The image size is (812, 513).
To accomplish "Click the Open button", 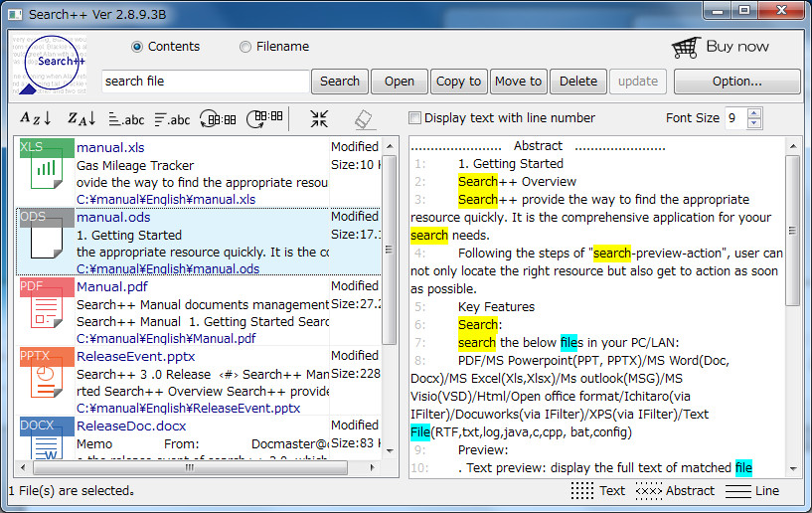I will tap(400, 82).
